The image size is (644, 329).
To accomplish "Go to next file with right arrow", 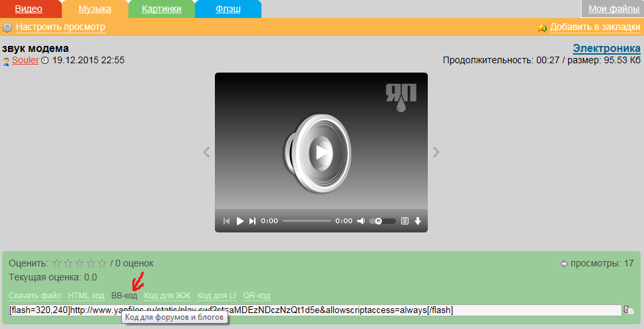I will tap(436, 152).
